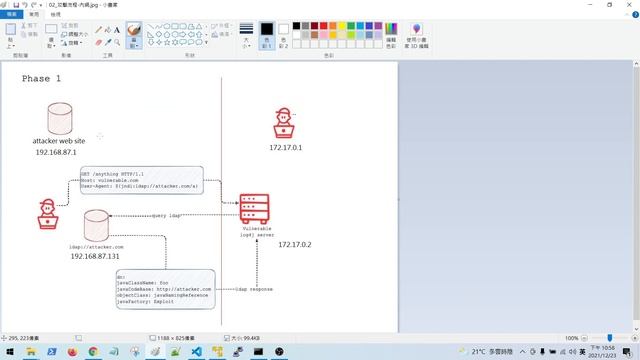Screen dimensions: 640x360
Task: Open the line Size dropdown
Action: coord(246,36)
